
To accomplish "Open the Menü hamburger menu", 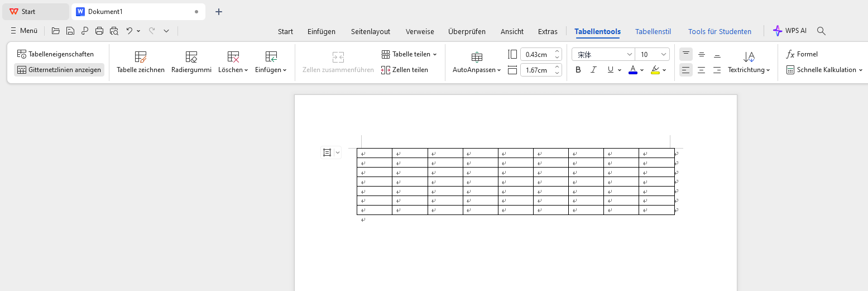I will 24,31.
